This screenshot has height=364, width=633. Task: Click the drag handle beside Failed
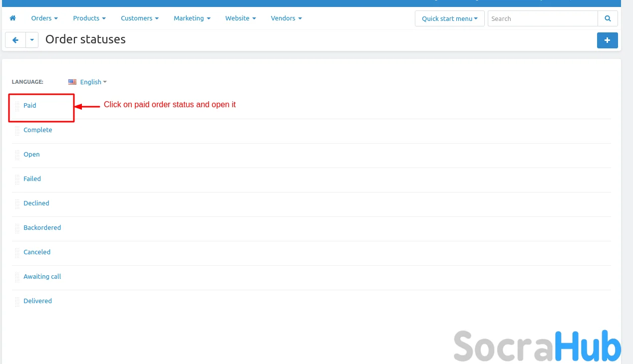pos(17,179)
